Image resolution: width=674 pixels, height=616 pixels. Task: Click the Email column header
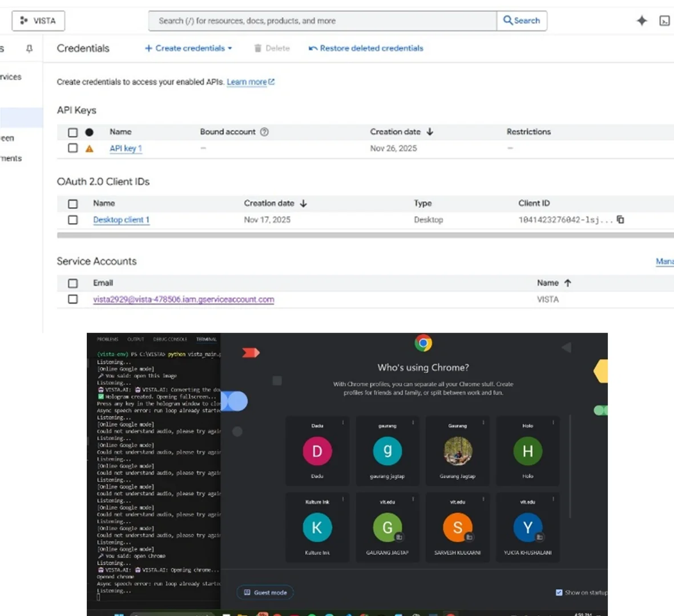point(103,283)
